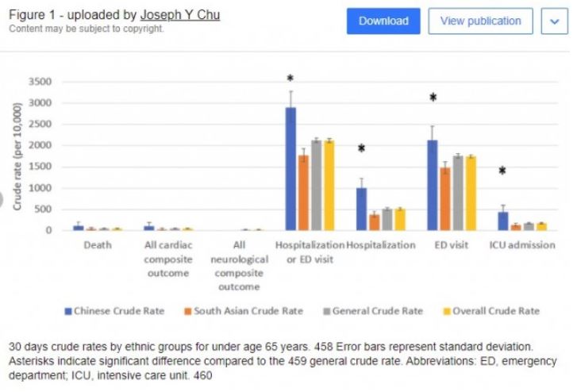Click the asterisk above ED visit bars

pyautogui.click(x=433, y=98)
